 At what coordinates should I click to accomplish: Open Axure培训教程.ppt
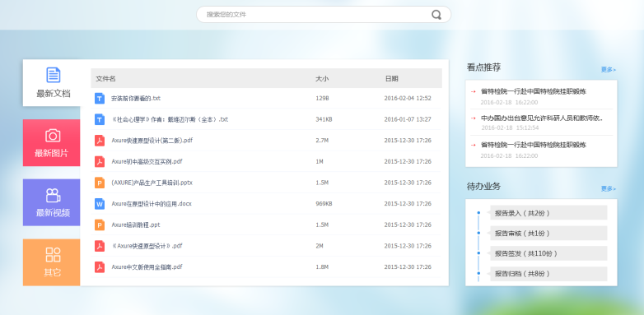point(136,225)
